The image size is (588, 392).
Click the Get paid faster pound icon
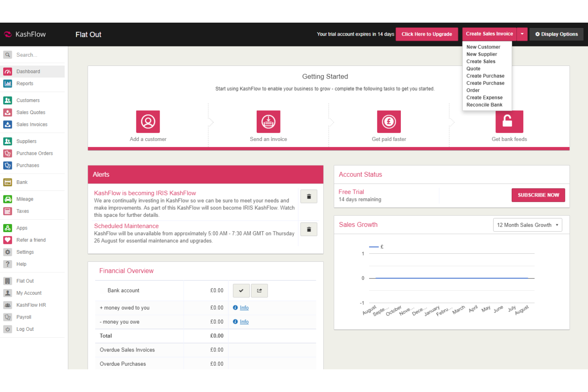coord(389,122)
